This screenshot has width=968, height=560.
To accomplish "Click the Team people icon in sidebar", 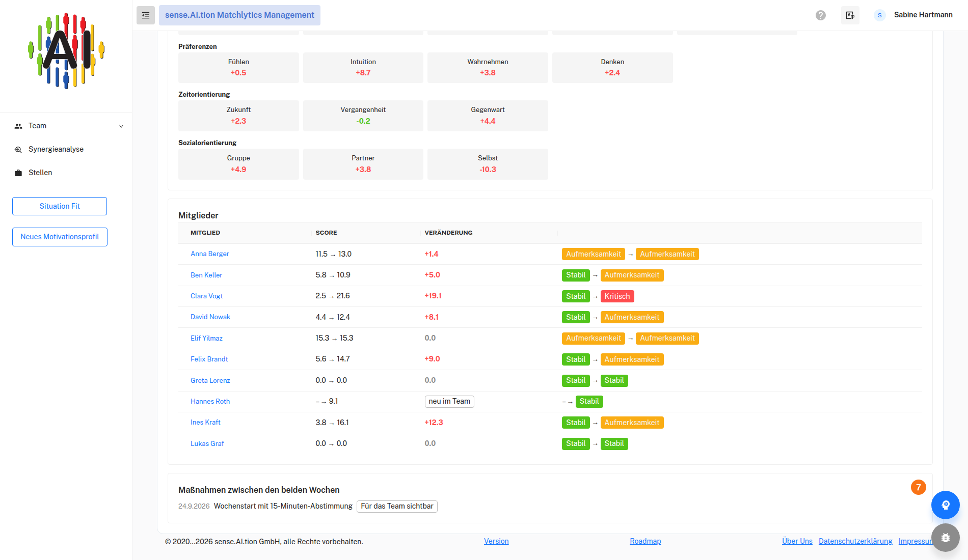I will click(x=18, y=126).
